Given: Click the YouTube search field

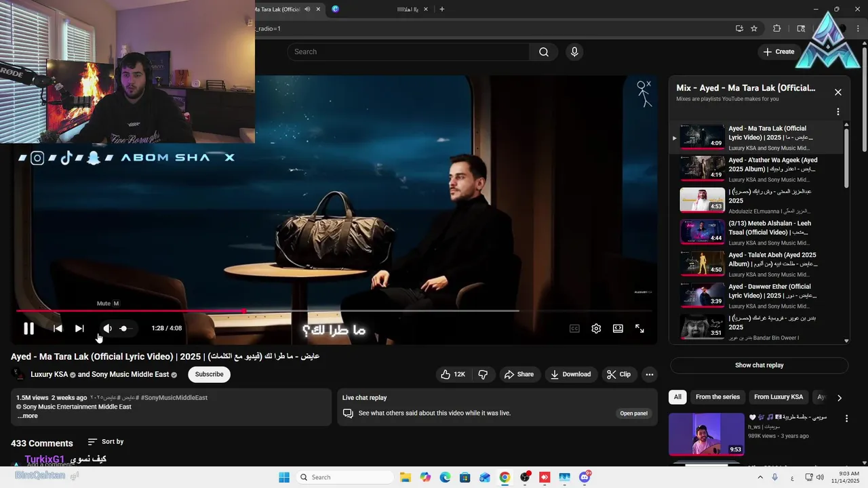Looking at the screenshot, I should point(408,52).
